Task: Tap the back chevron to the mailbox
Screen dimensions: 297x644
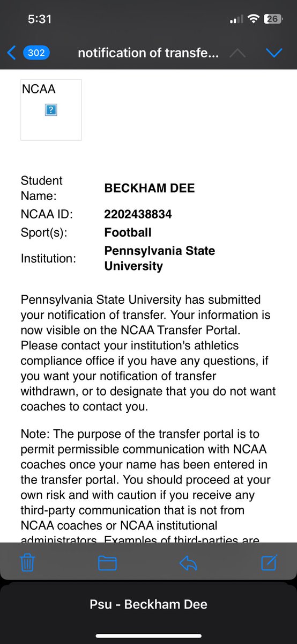Action: click(x=11, y=53)
